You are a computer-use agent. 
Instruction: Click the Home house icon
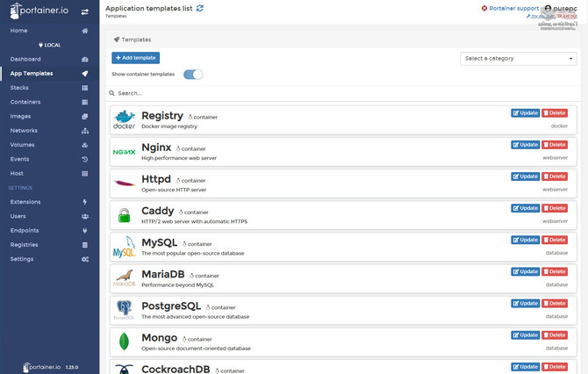tap(85, 31)
